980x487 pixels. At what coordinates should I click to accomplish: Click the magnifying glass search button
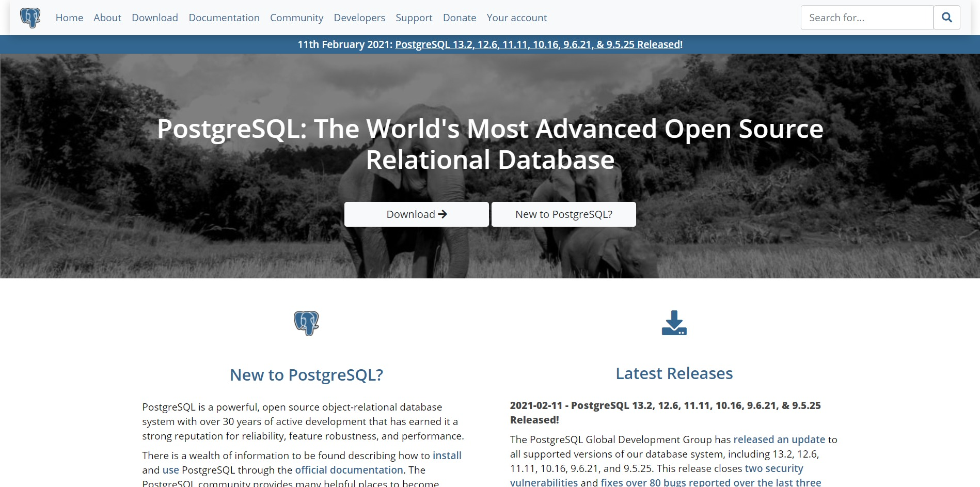click(947, 18)
